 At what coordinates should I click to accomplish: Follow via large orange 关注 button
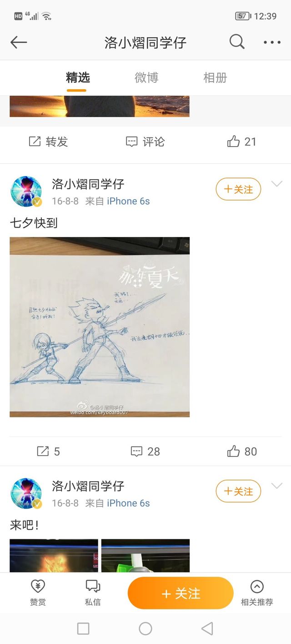click(x=181, y=593)
